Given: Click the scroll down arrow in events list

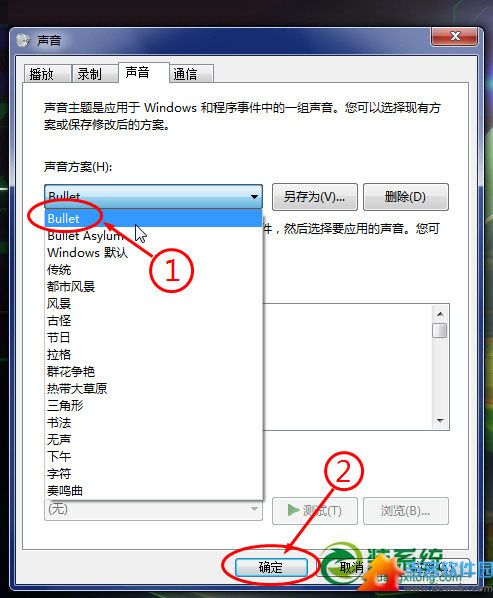Looking at the screenshot, I should tap(440, 421).
